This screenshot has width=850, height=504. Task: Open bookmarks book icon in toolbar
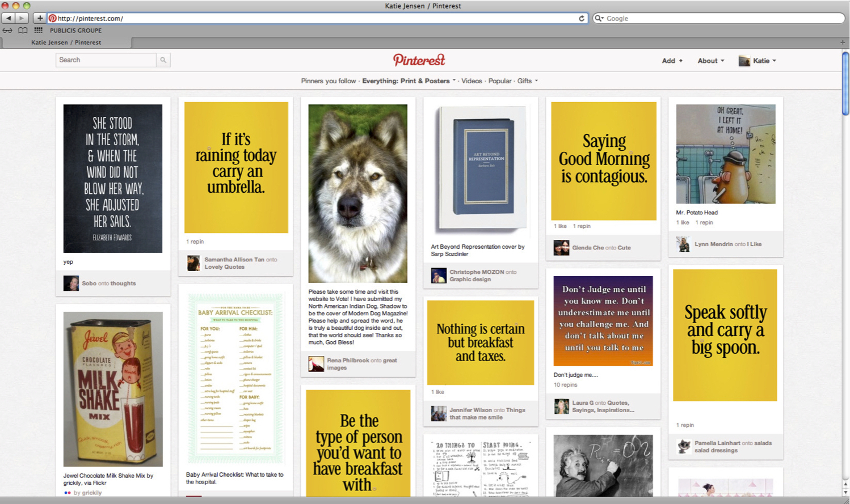click(23, 31)
